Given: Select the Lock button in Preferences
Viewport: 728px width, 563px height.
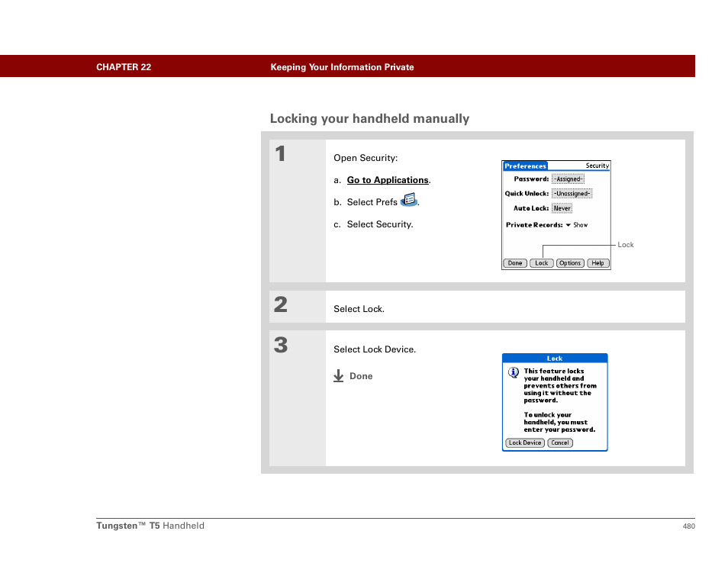Looking at the screenshot, I should point(542,263).
